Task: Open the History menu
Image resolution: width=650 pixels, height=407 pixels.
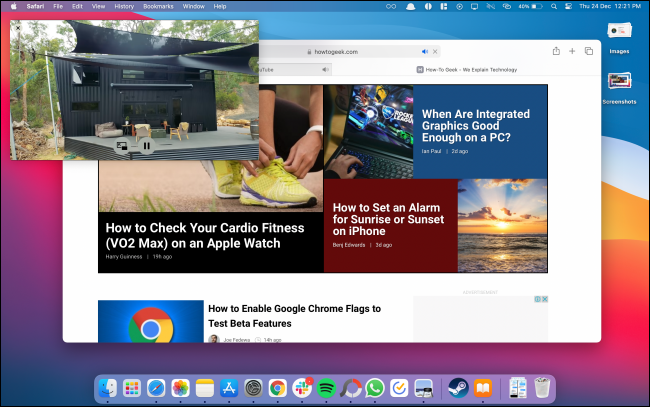Action: pos(124,6)
